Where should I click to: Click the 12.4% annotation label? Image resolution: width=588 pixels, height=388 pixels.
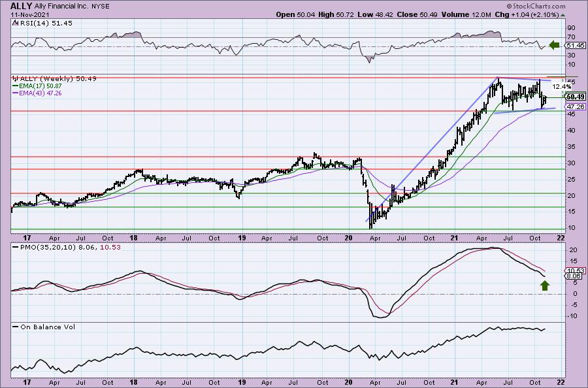coord(562,86)
